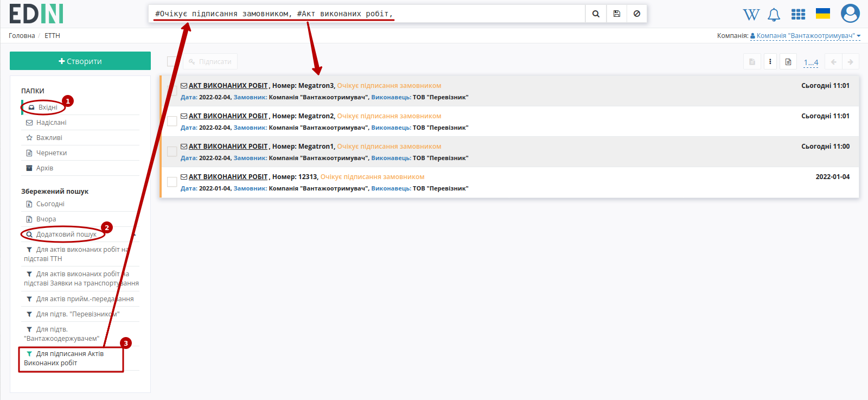Go to next page arrow
This screenshot has height=400, width=868.
[851, 62]
